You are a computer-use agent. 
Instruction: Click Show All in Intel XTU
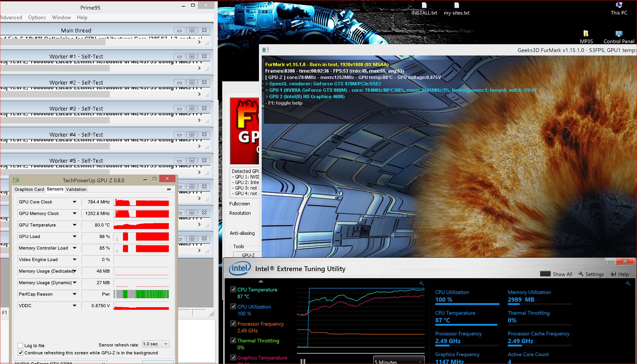[556, 274]
